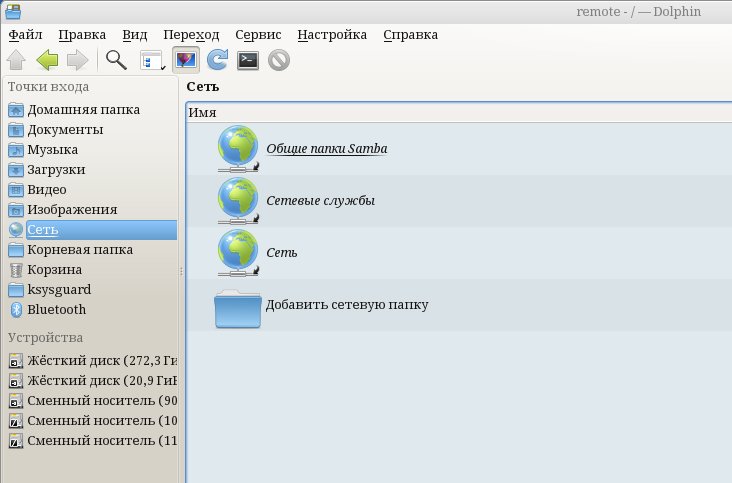
Task: Click the sidebar splitter handle
Action: pos(181,271)
